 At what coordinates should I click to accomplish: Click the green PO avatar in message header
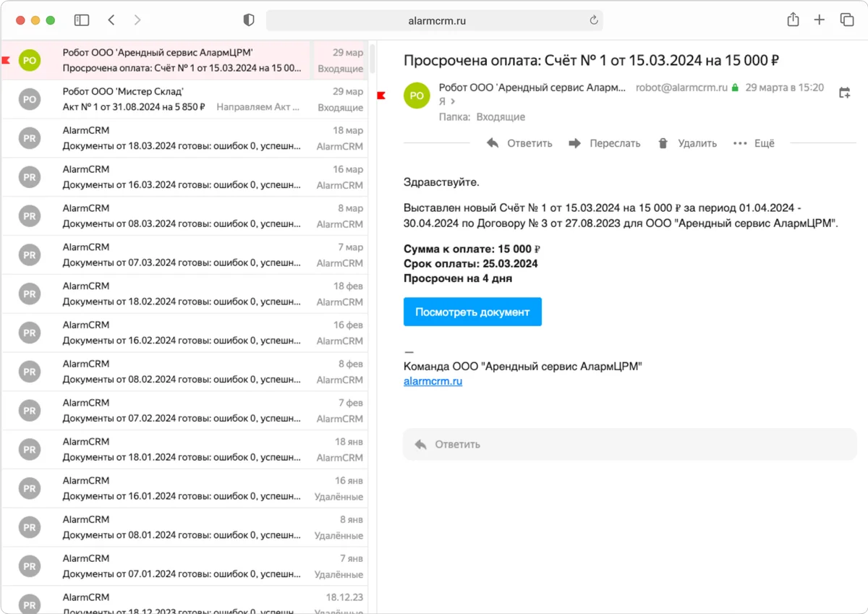pos(417,95)
